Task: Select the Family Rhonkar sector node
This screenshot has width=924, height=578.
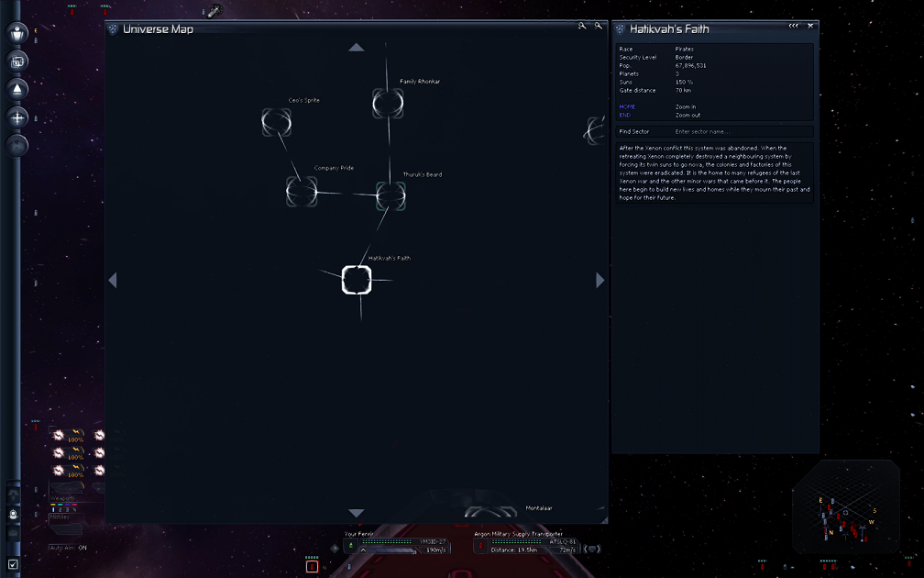Action: (x=388, y=103)
